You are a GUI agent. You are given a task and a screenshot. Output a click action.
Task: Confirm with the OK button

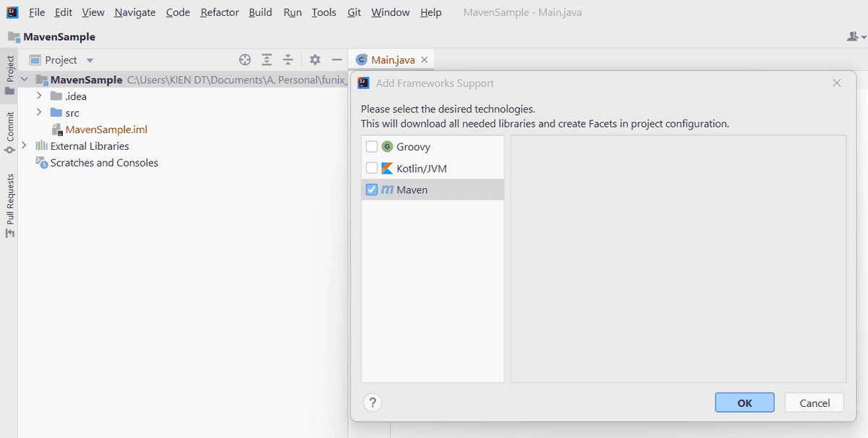click(744, 403)
